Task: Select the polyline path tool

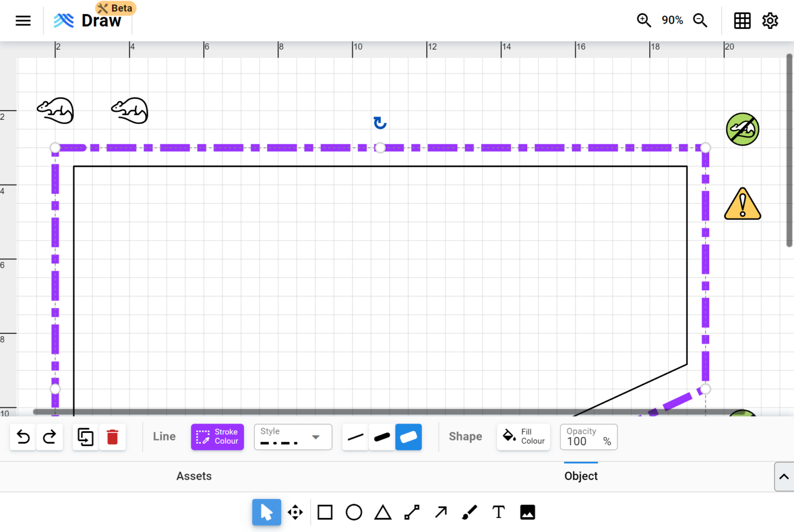Action: point(411,512)
